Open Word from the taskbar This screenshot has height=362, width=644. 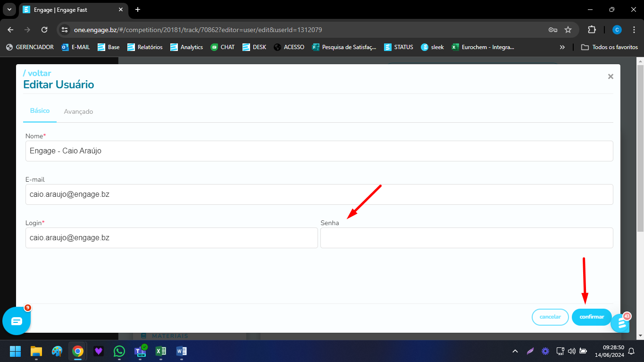point(182,351)
